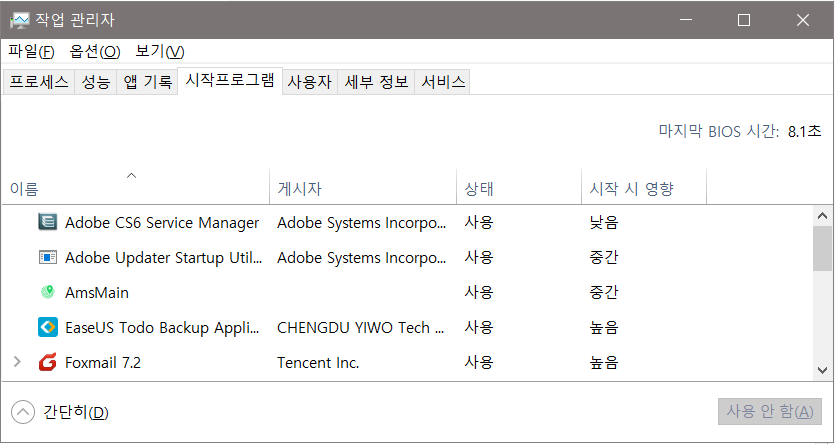
Task: Sort by the 상태 column header
Action: coord(519,187)
